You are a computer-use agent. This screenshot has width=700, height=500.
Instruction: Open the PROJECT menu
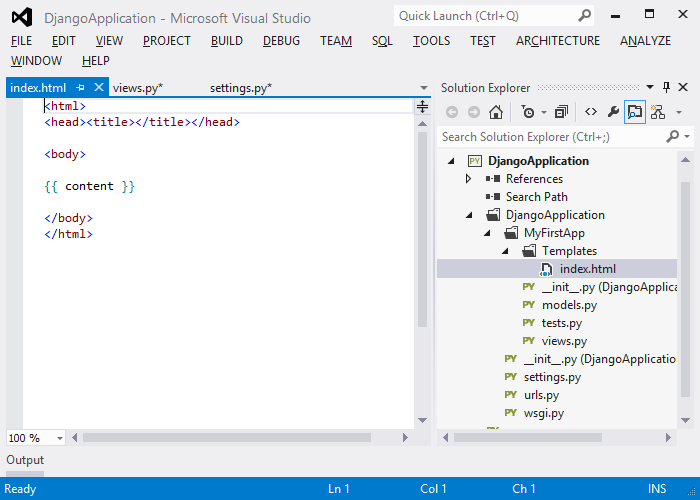(167, 41)
